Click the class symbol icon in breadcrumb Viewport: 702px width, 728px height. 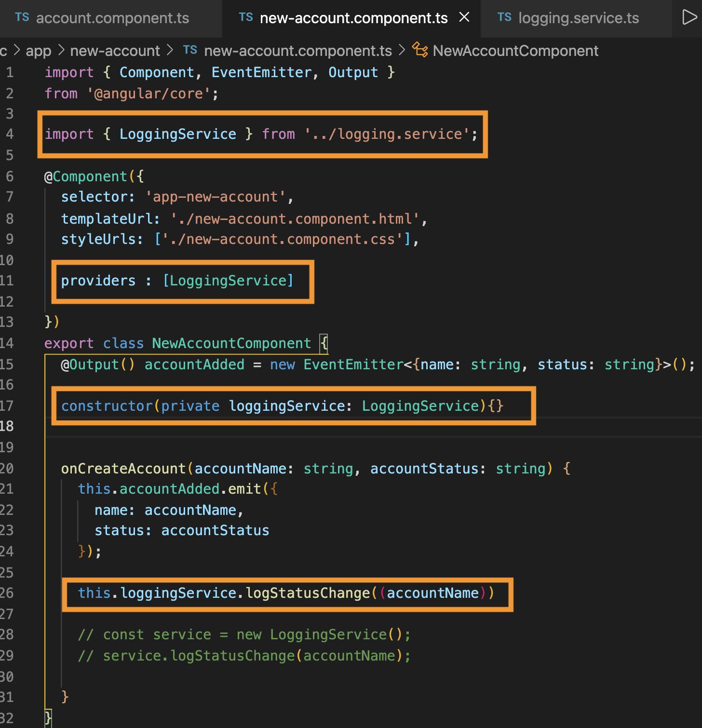coord(419,50)
